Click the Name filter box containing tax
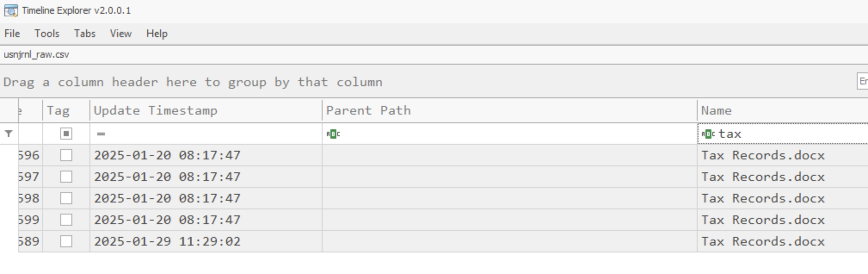 point(753,134)
